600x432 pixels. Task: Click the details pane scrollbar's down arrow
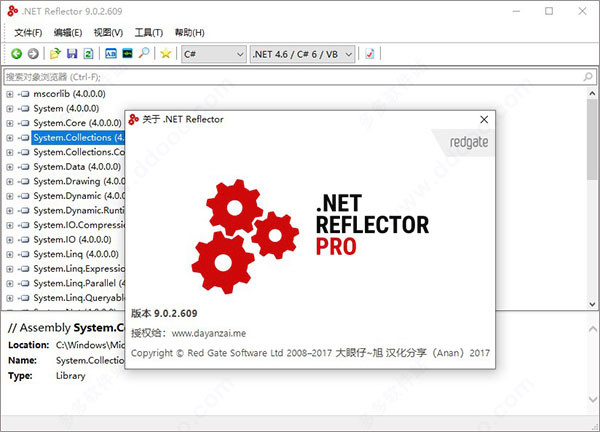click(x=592, y=399)
